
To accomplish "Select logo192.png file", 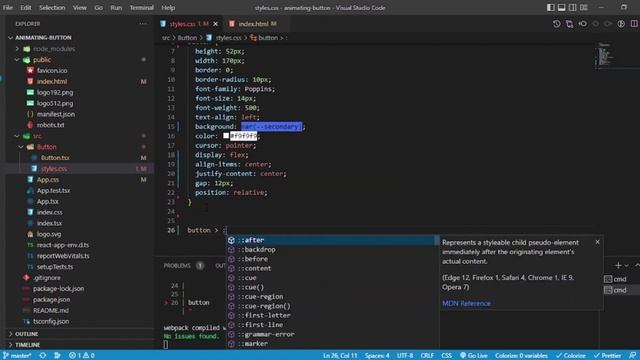I will pyautogui.click(x=55, y=93).
